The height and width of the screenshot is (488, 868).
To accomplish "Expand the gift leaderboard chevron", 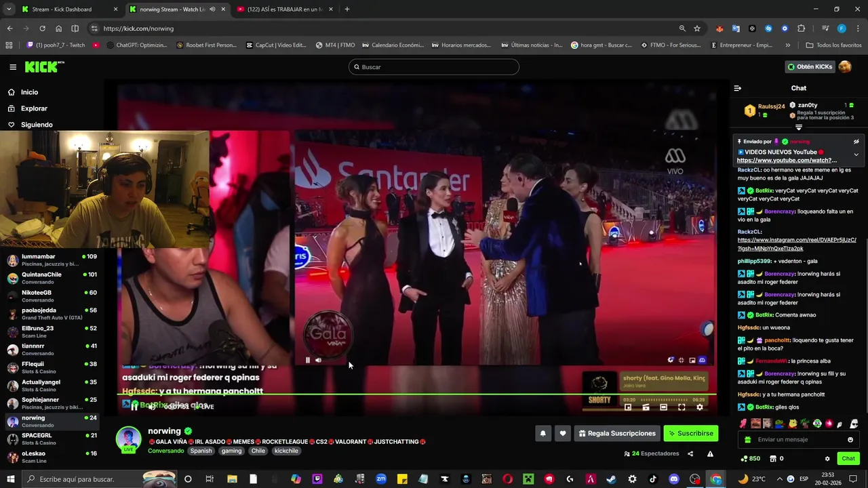I will (799, 127).
